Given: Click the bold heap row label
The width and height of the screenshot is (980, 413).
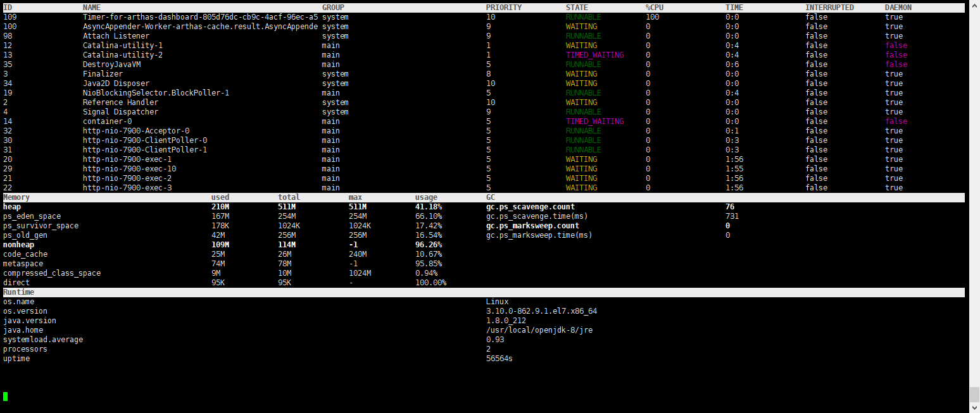Looking at the screenshot, I should (x=11, y=207).
